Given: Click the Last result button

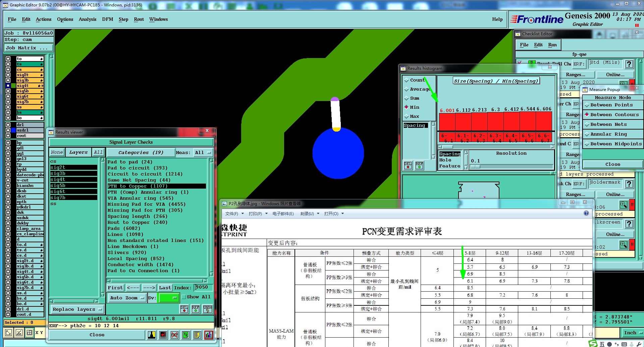Looking at the screenshot, I should pyautogui.click(x=165, y=288).
